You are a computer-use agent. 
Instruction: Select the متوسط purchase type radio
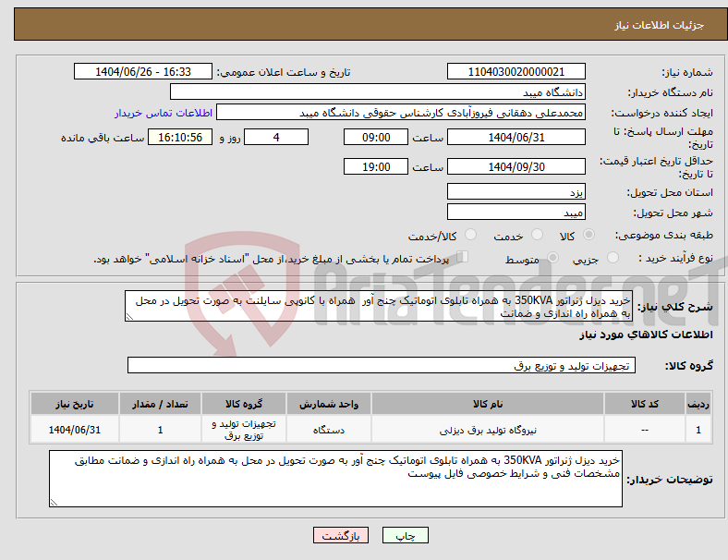(552, 257)
